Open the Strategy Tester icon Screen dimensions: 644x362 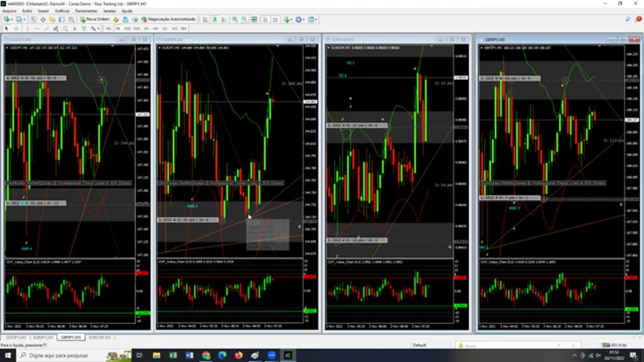tap(71, 19)
